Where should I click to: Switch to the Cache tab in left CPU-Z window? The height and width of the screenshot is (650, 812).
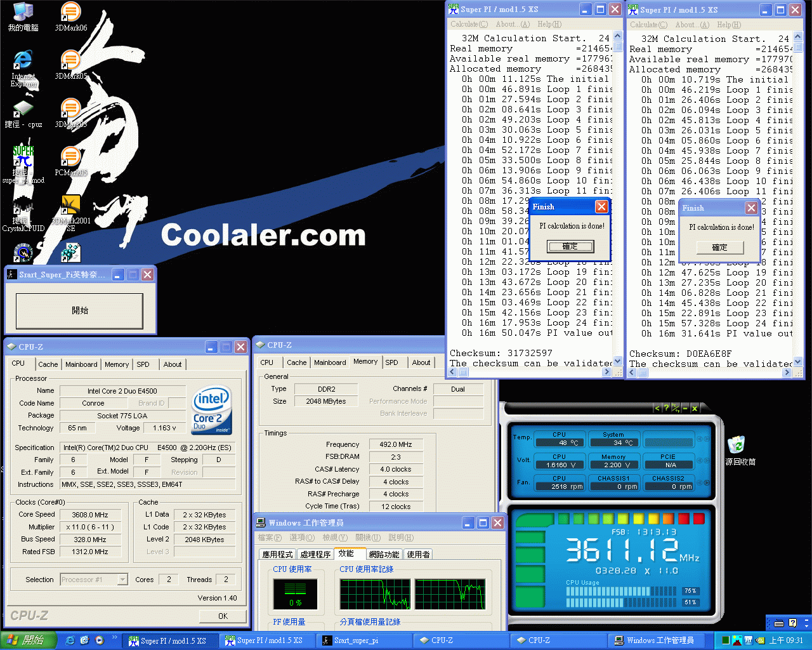pyautogui.click(x=48, y=364)
